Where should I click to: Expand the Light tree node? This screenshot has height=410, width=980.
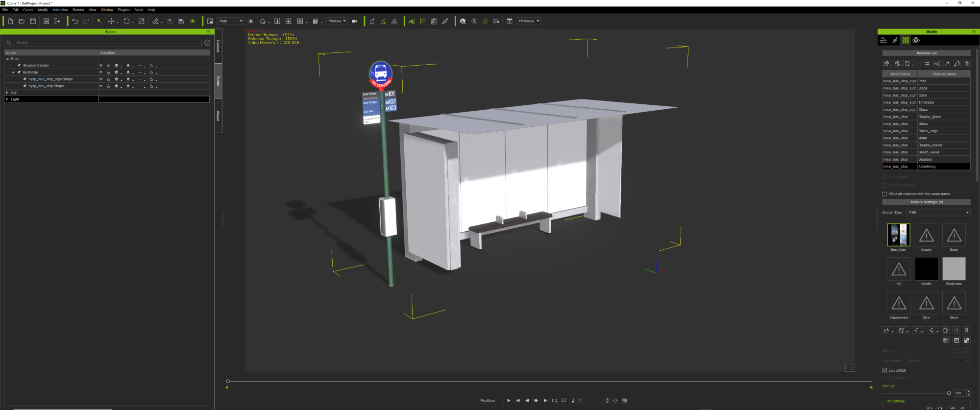(x=7, y=99)
